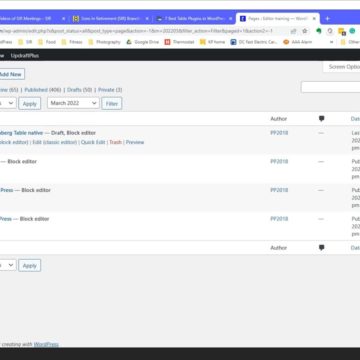The height and width of the screenshot is (360, 360).
Task: Click the share icon in address bar
Action: [293, 31]
